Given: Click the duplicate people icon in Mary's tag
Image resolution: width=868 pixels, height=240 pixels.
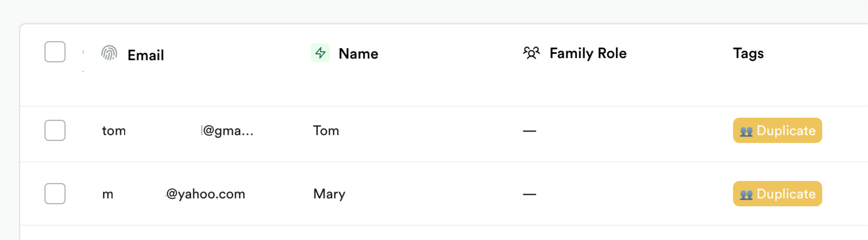Looking at the screenshot, I should pos(746,195).
